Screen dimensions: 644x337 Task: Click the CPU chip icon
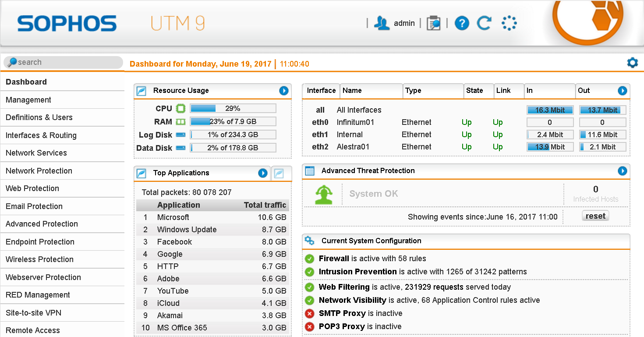180,108
